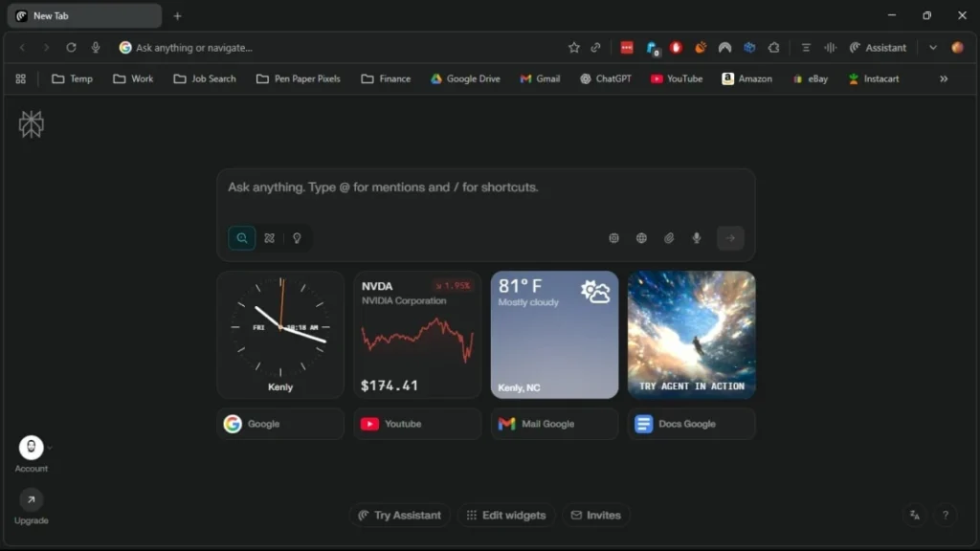Image resolution: width=980 pixels, height=551 pixels.
Task: Open ChatGPT from the bookmarks bar
Action: [x=605, y=78]
